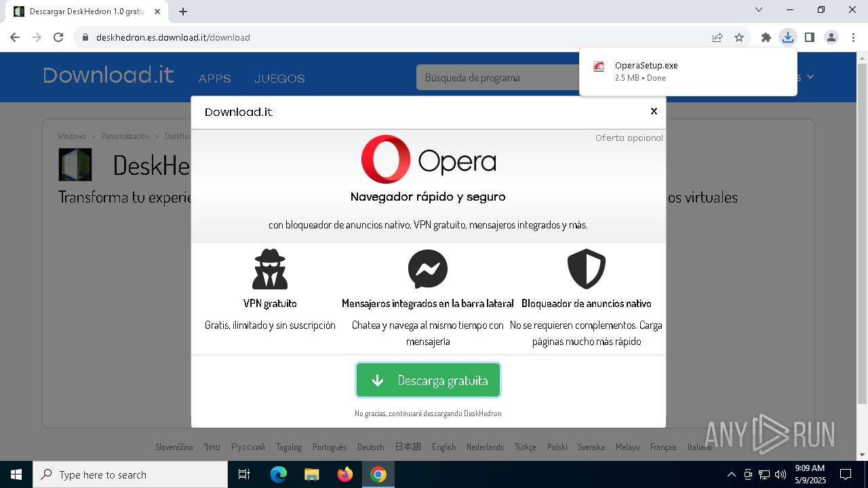Click the green Descarga gratuita button
This screenshot has height=488, width=868.
[429, 380]
